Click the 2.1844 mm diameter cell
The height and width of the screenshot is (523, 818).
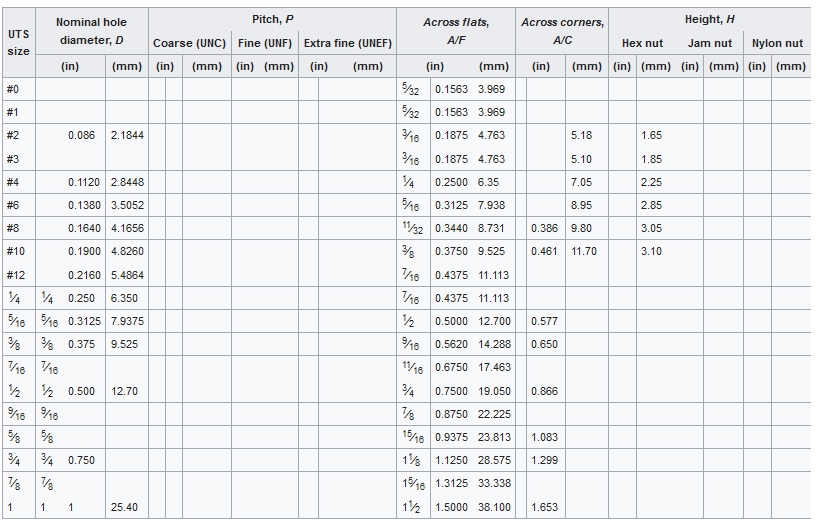click(x=127, y=135)
